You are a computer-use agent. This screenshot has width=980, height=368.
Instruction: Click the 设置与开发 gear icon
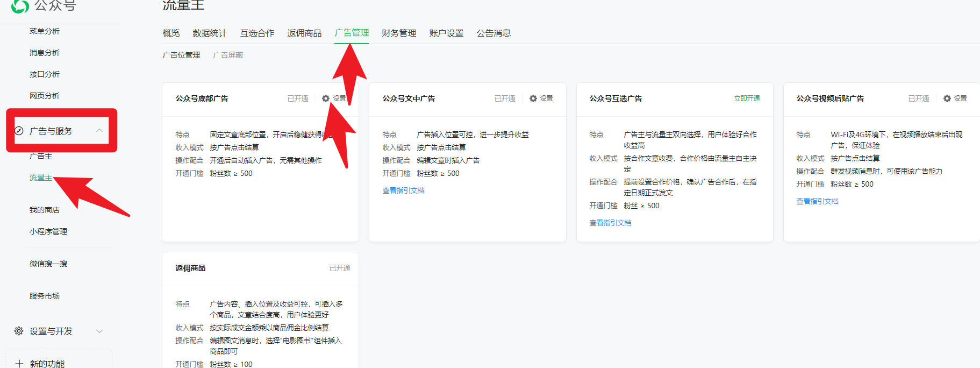(19, 331)
